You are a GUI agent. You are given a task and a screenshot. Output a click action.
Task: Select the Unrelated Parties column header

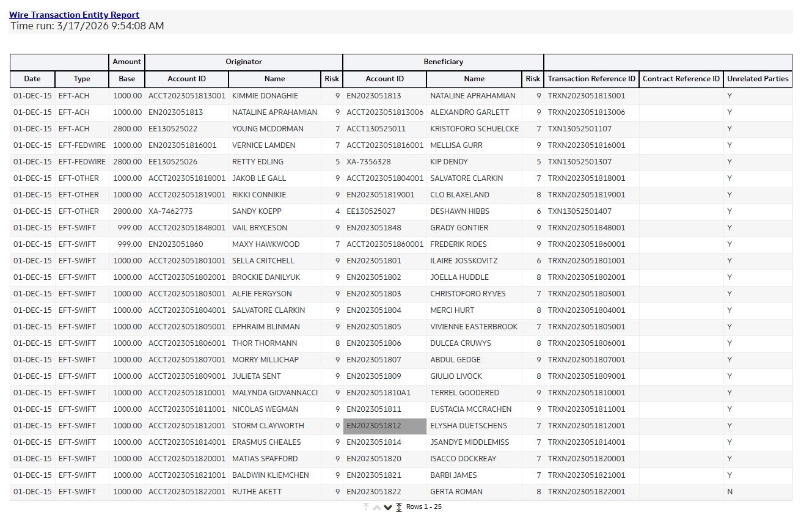click(x=758, y=79)
